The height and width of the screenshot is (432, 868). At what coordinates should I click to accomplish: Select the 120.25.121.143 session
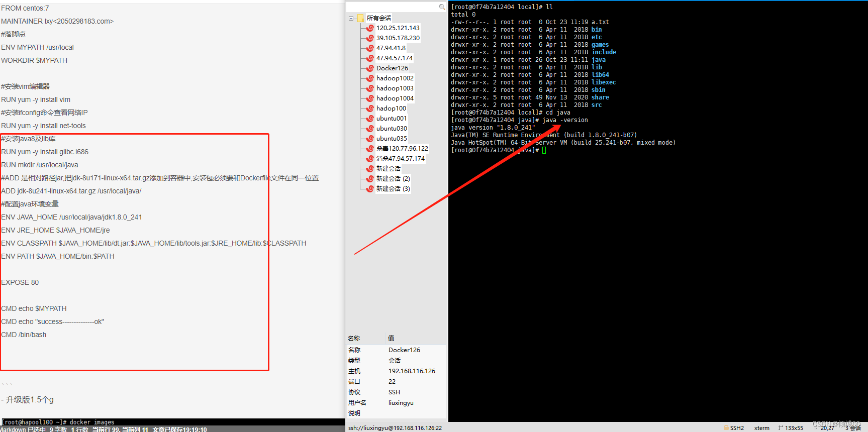398,28
